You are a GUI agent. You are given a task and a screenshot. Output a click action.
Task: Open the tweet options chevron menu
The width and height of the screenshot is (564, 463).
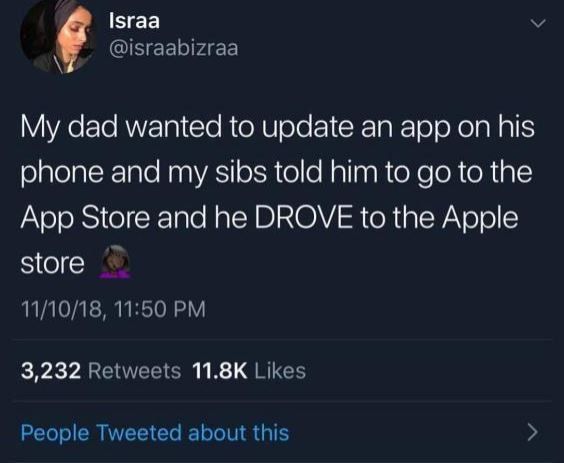coord(538,24)
